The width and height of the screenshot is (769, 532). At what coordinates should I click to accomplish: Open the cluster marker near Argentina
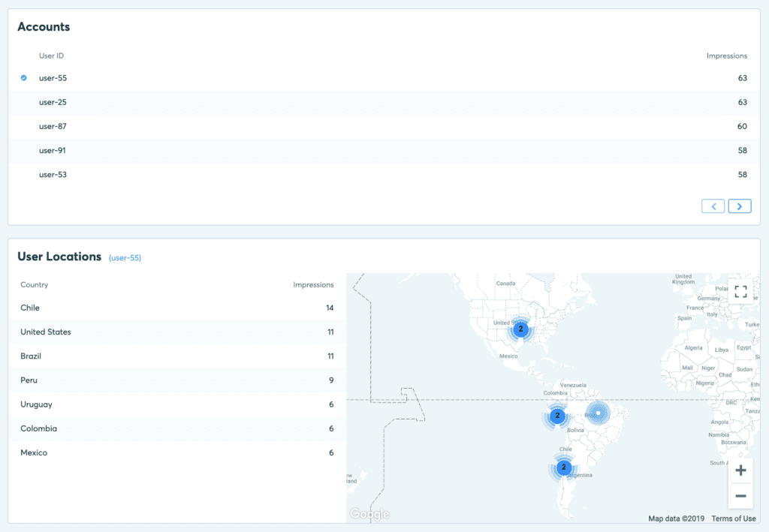click(x=563, y=467)
